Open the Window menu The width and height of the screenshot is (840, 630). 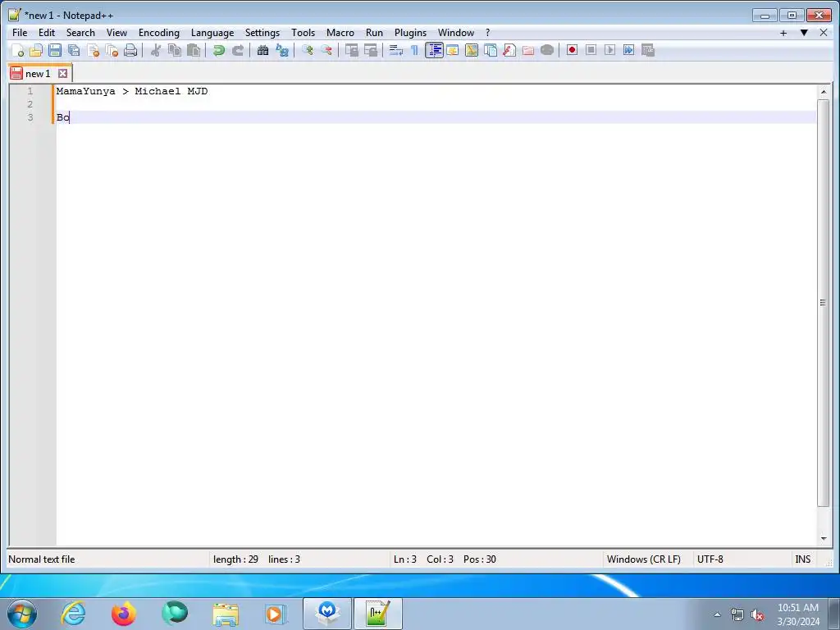[456, 33]
